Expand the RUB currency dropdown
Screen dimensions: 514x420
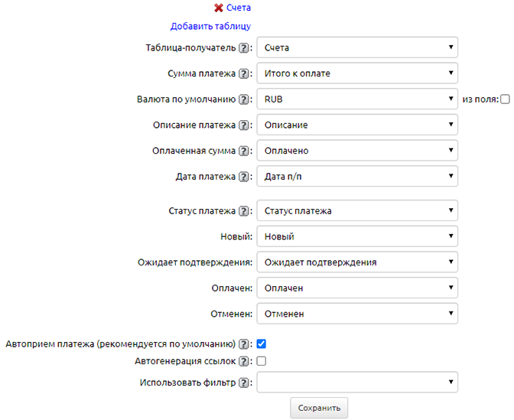[357, 99]
